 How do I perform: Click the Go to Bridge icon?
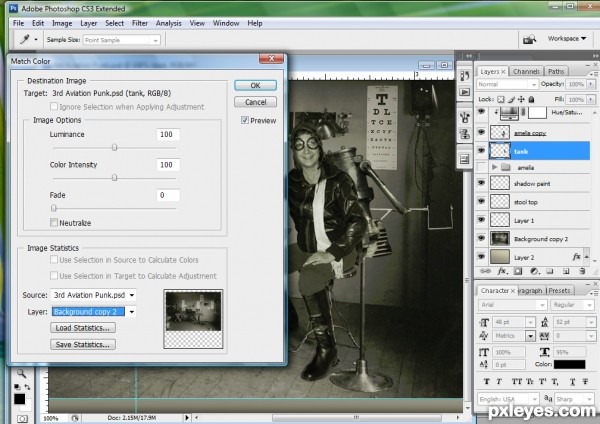pyautogui.click(x=529, y=39)
